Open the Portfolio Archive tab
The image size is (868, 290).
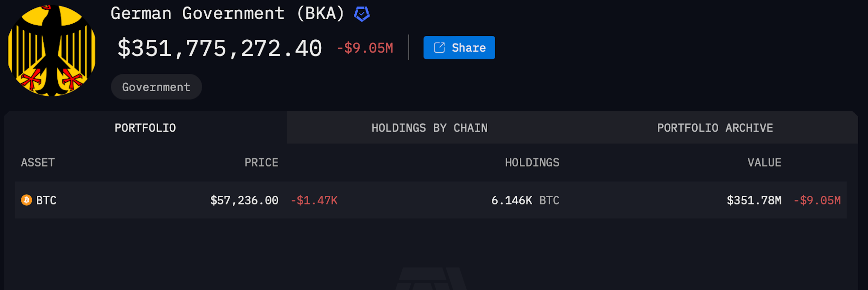pyautogui.click(x=715, y=128)
